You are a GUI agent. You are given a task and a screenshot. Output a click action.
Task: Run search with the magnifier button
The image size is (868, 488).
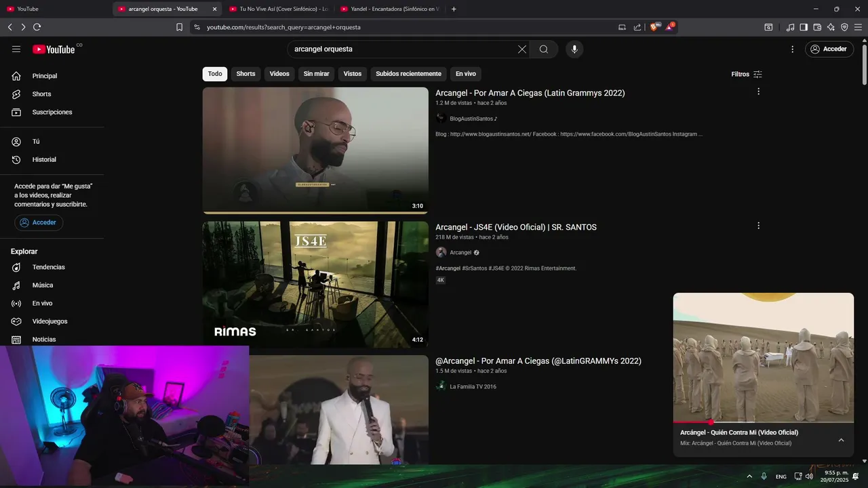pyautogui.click(x=544, y=49)
